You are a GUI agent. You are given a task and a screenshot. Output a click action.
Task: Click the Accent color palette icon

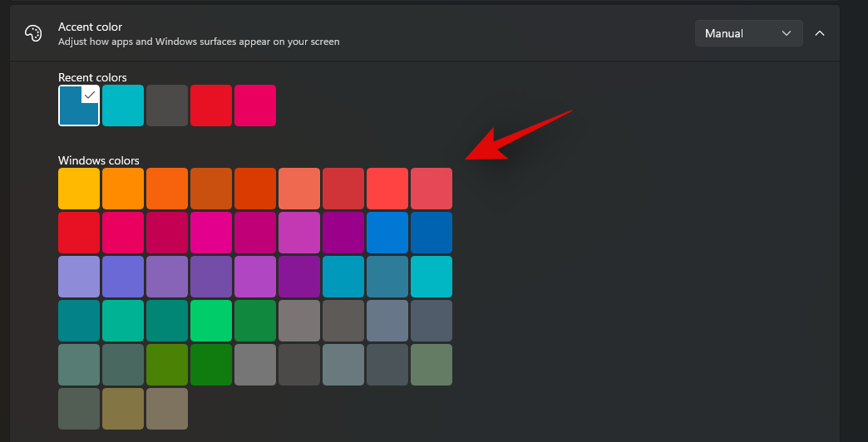pos(33,33)
